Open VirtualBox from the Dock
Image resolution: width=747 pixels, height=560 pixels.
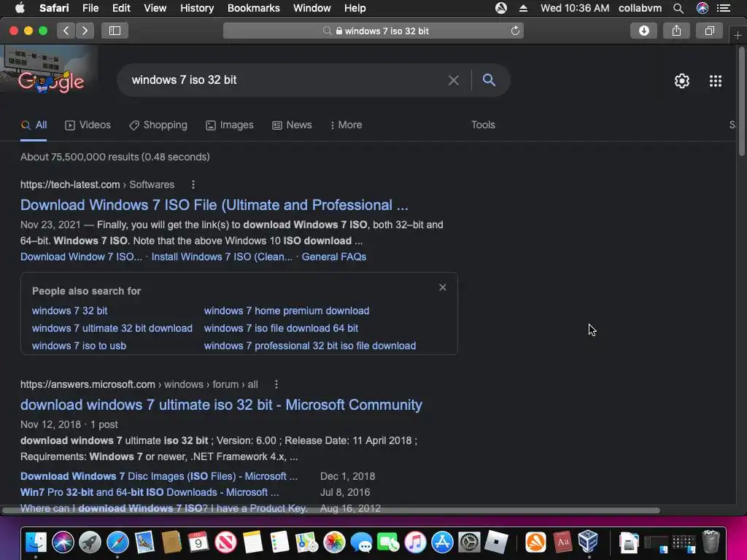pyautogui.click(x=589, y=542)
